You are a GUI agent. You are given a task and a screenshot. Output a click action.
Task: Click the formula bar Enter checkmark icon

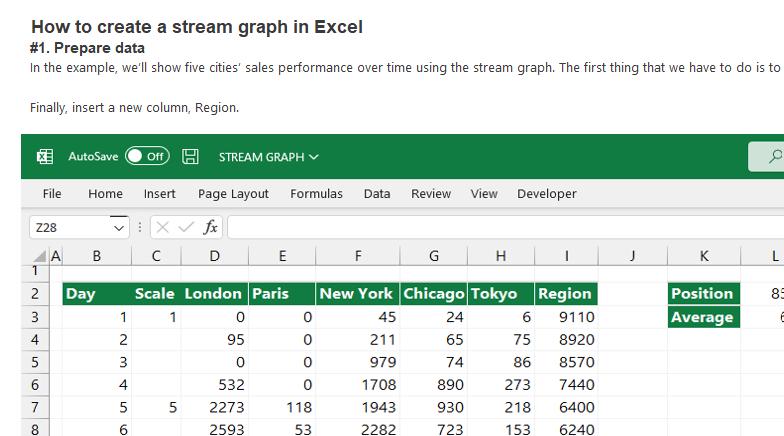click(x=186, y=228)
